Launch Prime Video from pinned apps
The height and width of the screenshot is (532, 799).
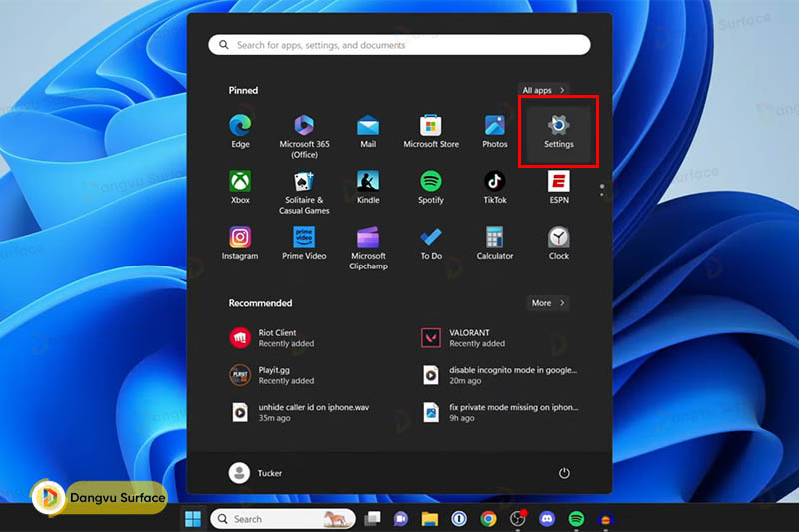[x=304, y=242]
